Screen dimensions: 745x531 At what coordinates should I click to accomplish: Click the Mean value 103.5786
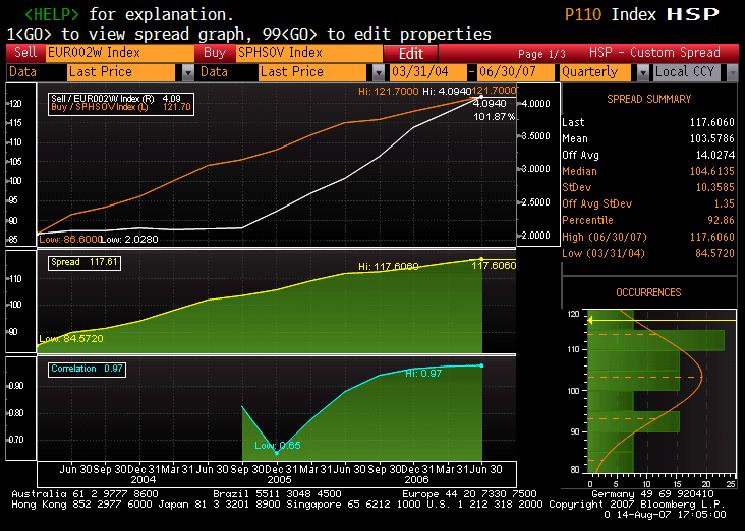(x=712, y=139)
